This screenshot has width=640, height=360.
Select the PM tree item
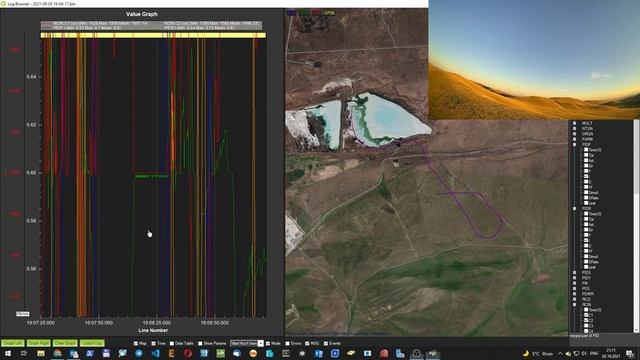[585, 283]
